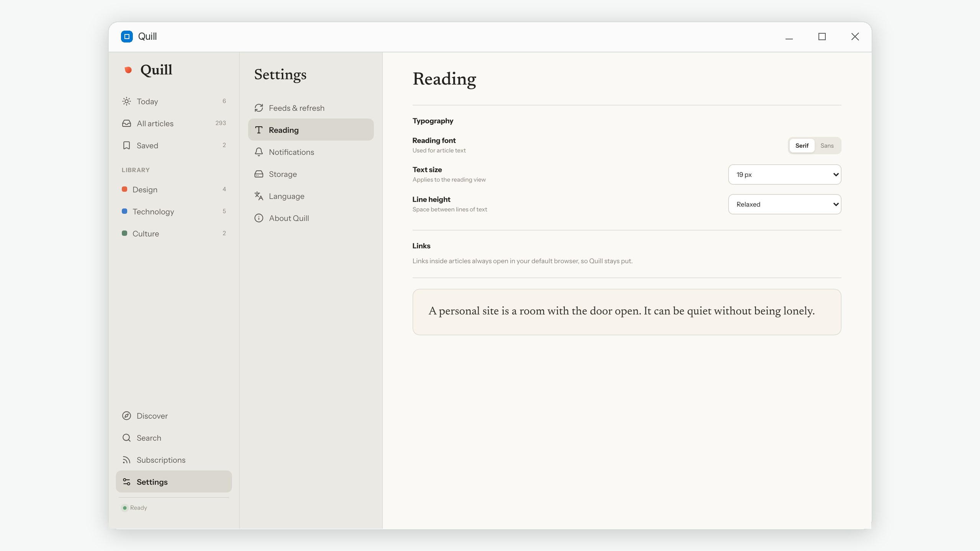Screen dimensions: 980x551
Task: Click the Feeds & refresh arrows icon
Action: point(259,108)
